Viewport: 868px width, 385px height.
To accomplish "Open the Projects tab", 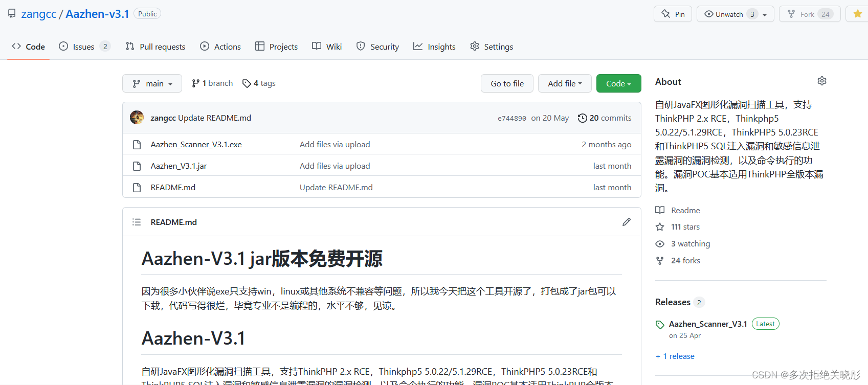I will click(276, 47).
